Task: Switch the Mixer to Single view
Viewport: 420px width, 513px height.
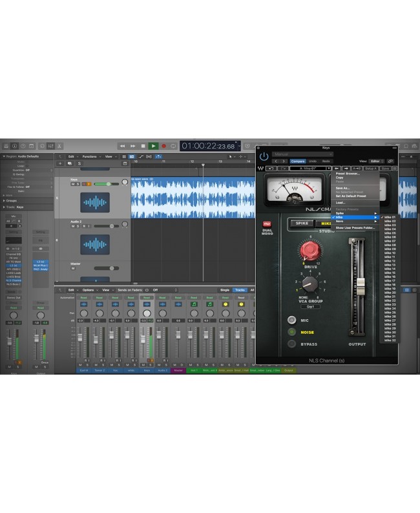Action: 225,290
